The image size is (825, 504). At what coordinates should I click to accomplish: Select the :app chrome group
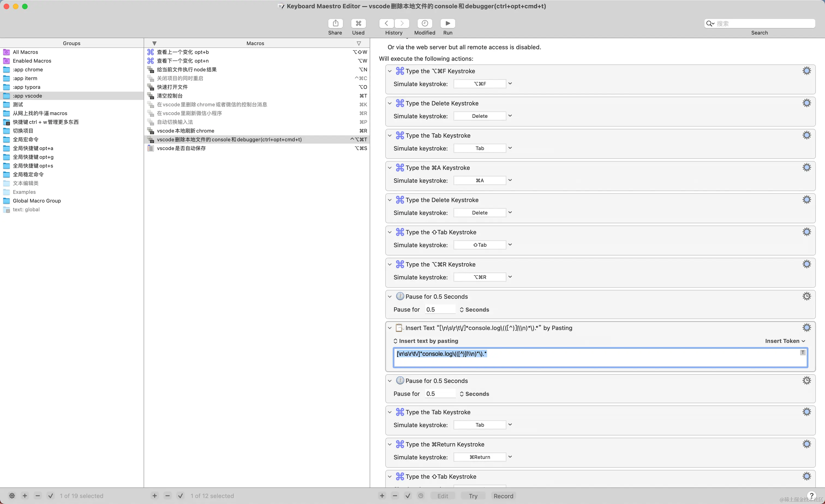click(x=72, y=69)
